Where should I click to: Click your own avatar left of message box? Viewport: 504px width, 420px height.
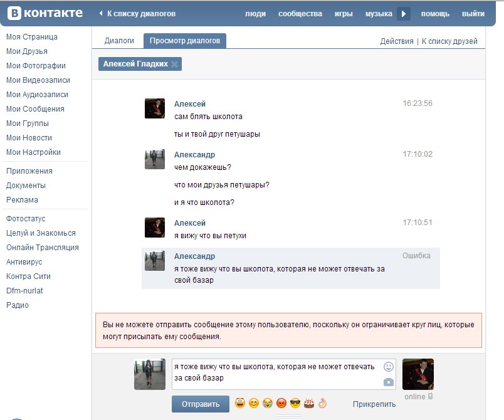(x=150, y=374)
